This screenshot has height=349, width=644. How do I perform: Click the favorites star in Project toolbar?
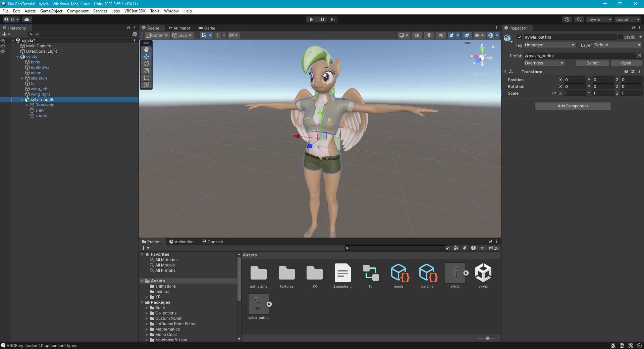[x=482, y=248]
